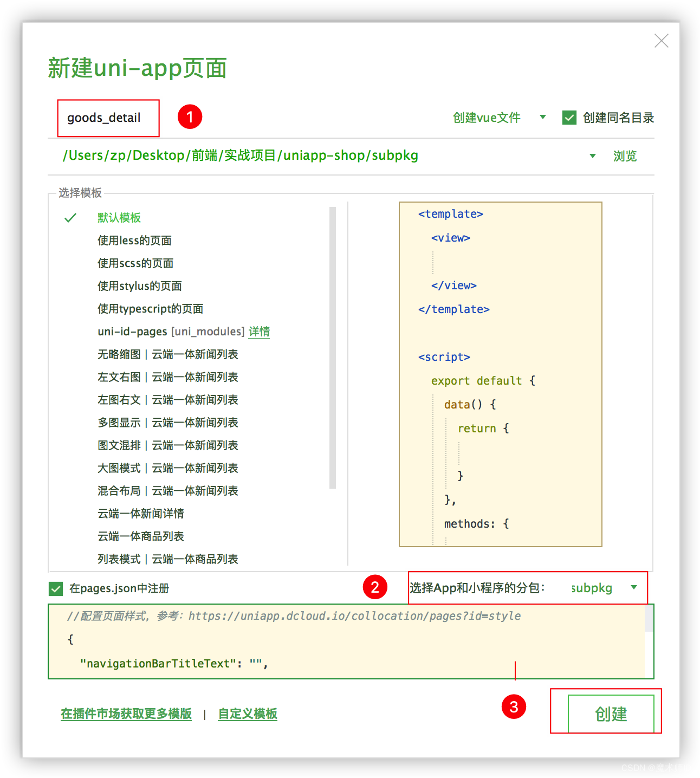Select 混合布局 | 云端一体新闻列表 template

168,491
